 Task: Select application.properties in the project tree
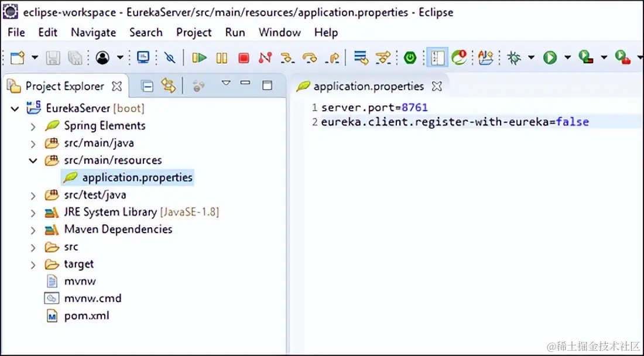137,178
